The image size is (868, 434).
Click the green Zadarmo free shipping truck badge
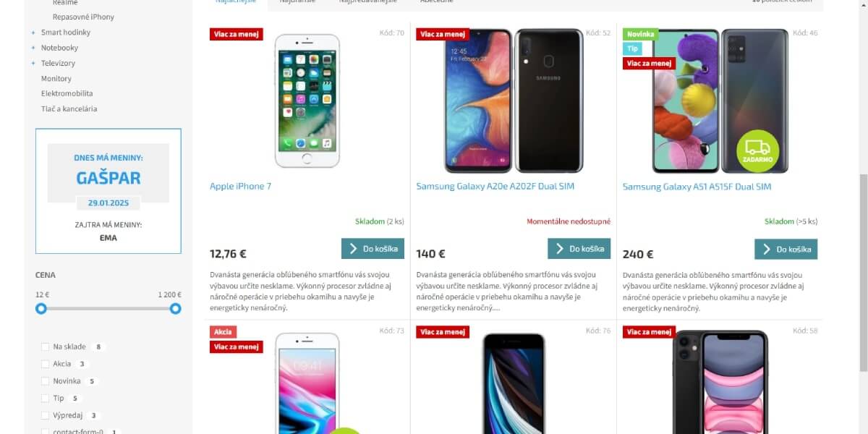click(x=757, y=150)
